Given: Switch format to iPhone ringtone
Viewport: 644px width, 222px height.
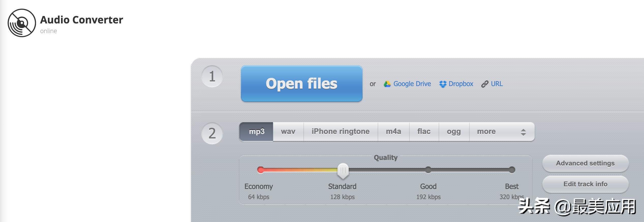Looking at the screenshot, I should click(x=341, y=132).
